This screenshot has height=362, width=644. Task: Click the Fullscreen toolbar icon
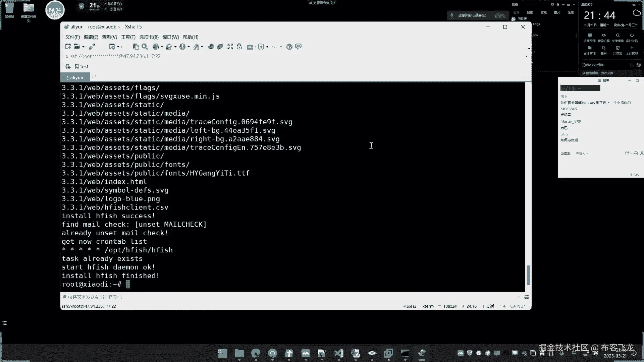click(230, 47)
